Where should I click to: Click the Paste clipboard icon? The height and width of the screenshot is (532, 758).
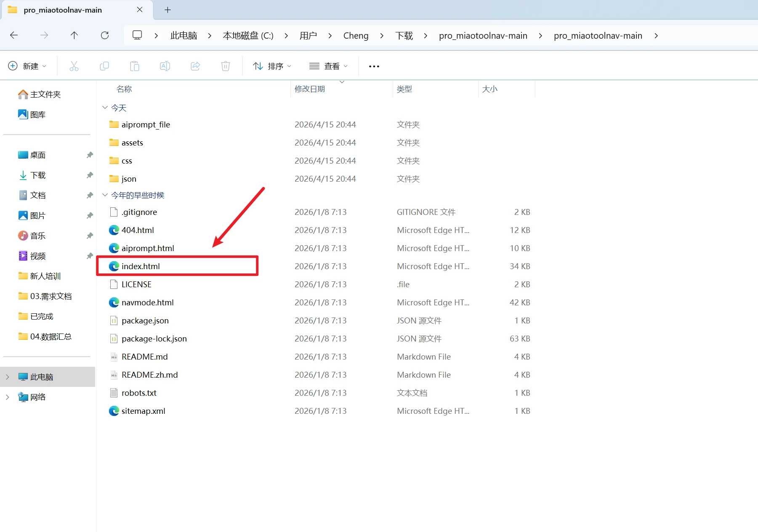pos(135,66)
